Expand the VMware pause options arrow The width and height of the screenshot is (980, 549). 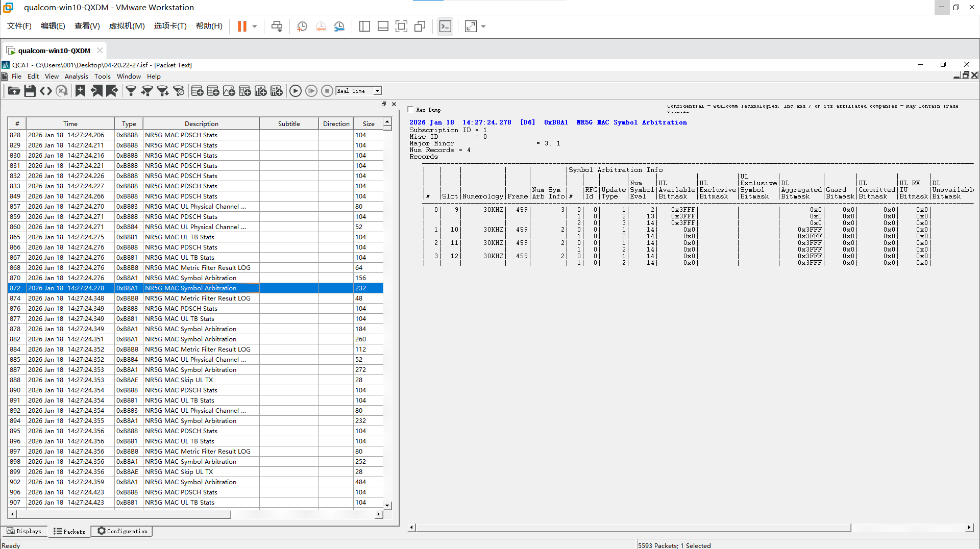click(255, 27)
